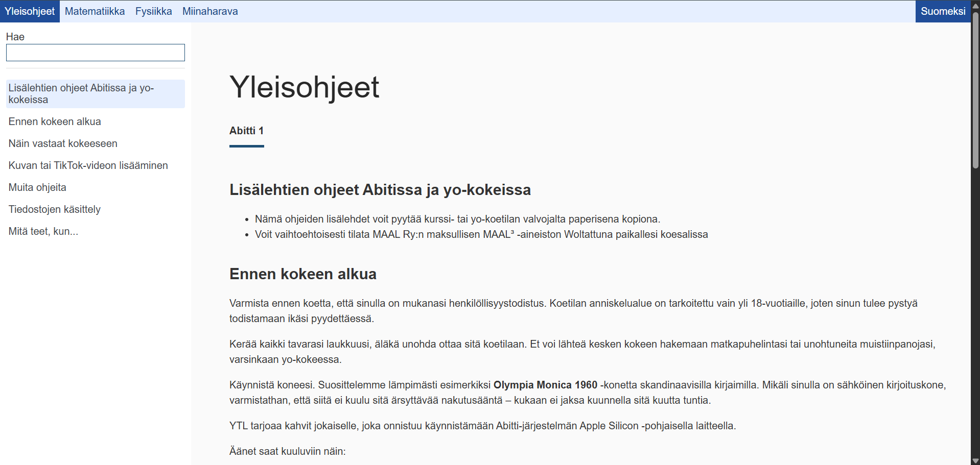The width and height of the screenshot is (980, 465).
Task: Navigate to 'Tiedostojen käsittely' sidebar entry
Action: click(x=54, y=209)
